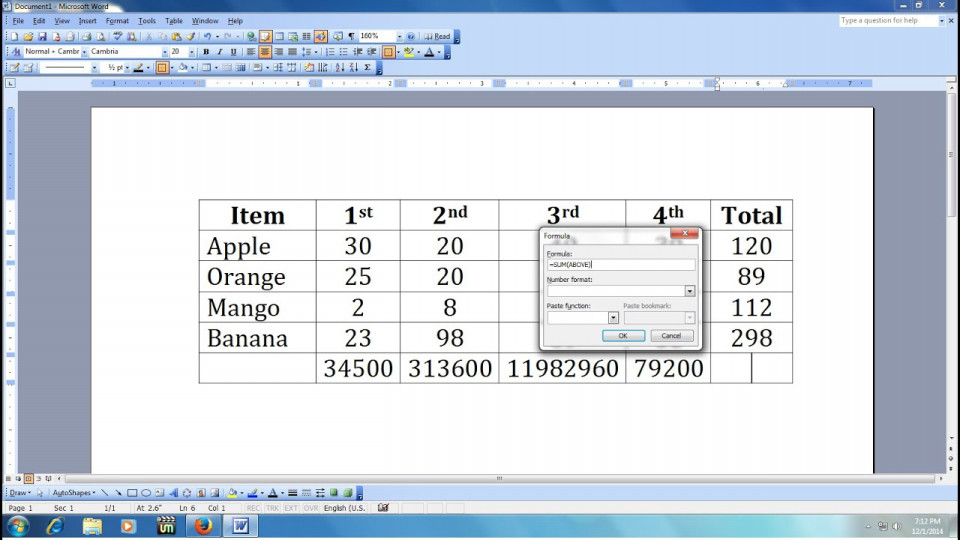The height and width of the screenshot is (540, 960).
Task: Click the Save disk icon
Action: pos(42,37)
